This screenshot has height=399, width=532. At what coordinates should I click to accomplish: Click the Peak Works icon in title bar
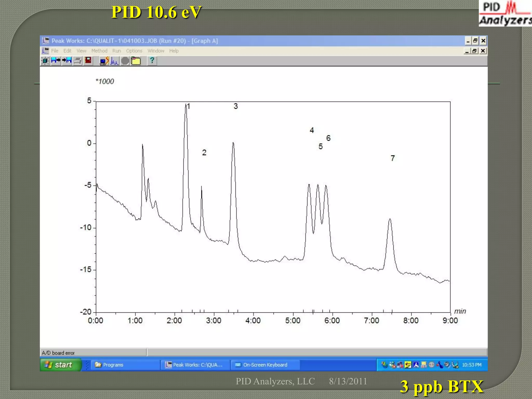pyautogui.click(x=46, y=41)
